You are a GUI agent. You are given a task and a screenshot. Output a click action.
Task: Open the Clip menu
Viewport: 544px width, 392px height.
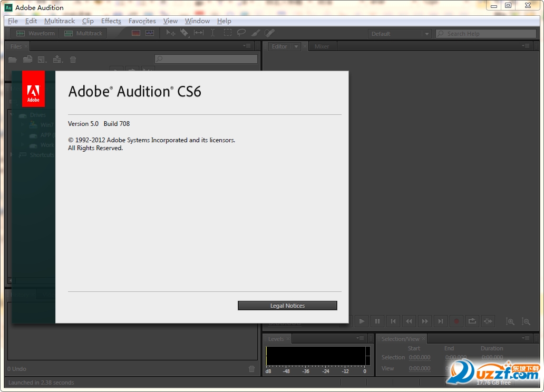(88, 21)
